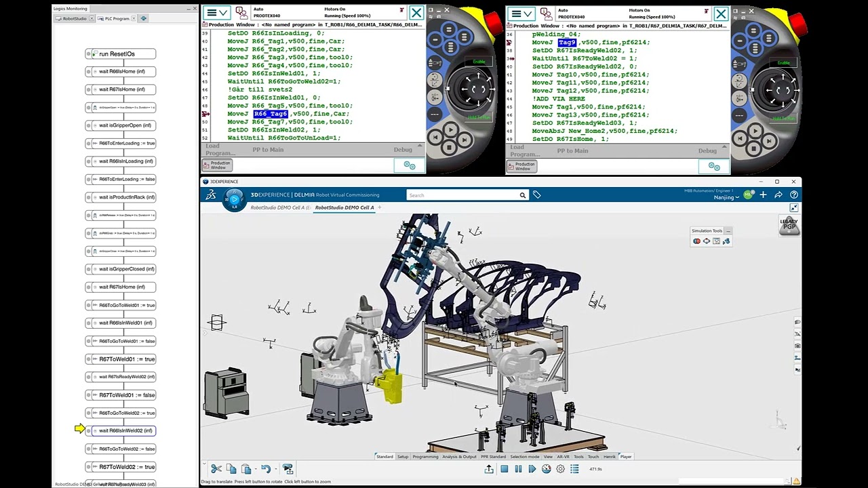Click the export/upload icon in Player bar
The image size is (868, 488).
[489, 469]
